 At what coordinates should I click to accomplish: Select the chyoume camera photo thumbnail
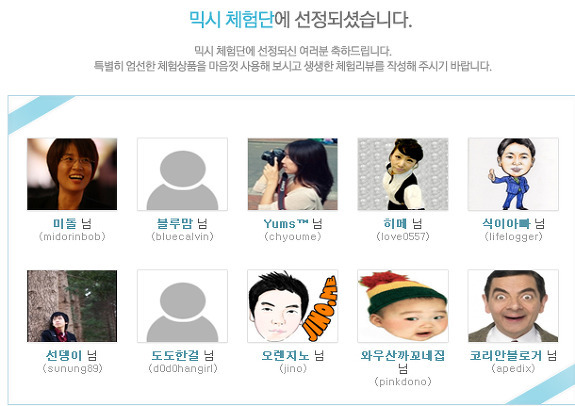point(293,174)
